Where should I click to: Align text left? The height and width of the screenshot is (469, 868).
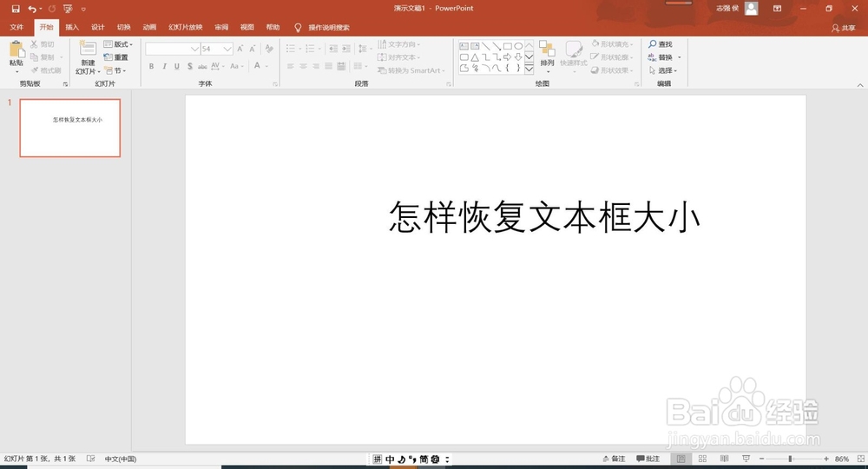pyautogui.click(x=291, y=66)
